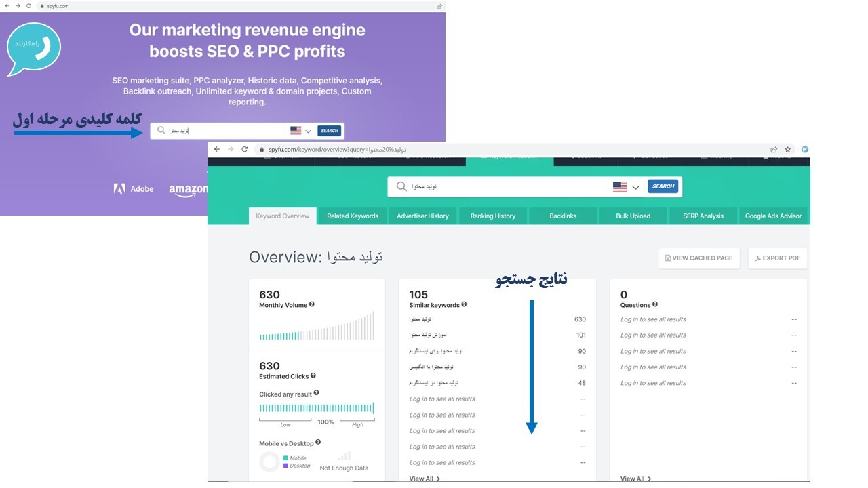Open the Advertiser History tab
Viewport: 868px width, 488px height.
(x=423, y=216)
